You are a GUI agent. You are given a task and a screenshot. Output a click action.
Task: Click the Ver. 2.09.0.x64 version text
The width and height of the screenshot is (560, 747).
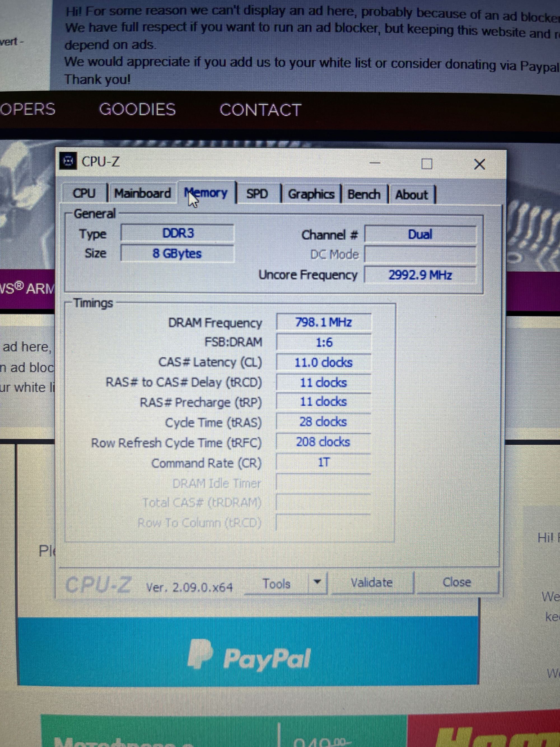(x=189, y=588)
